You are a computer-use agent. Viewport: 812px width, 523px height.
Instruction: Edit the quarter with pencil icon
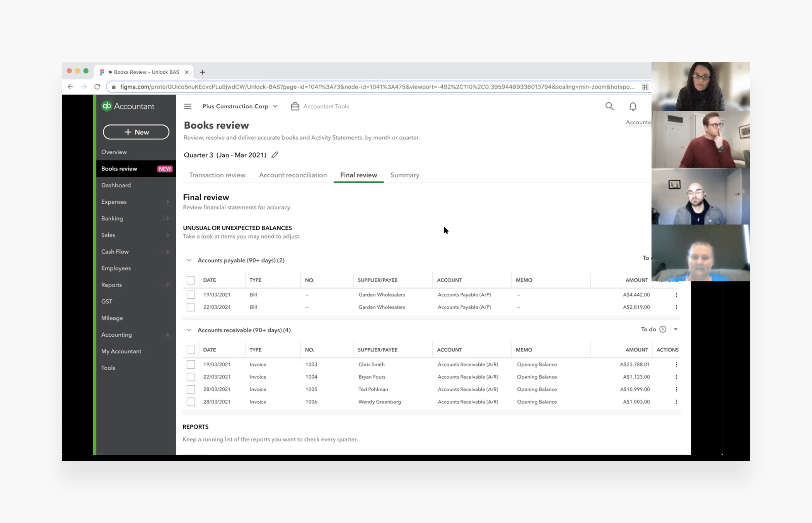pos(275,155)
